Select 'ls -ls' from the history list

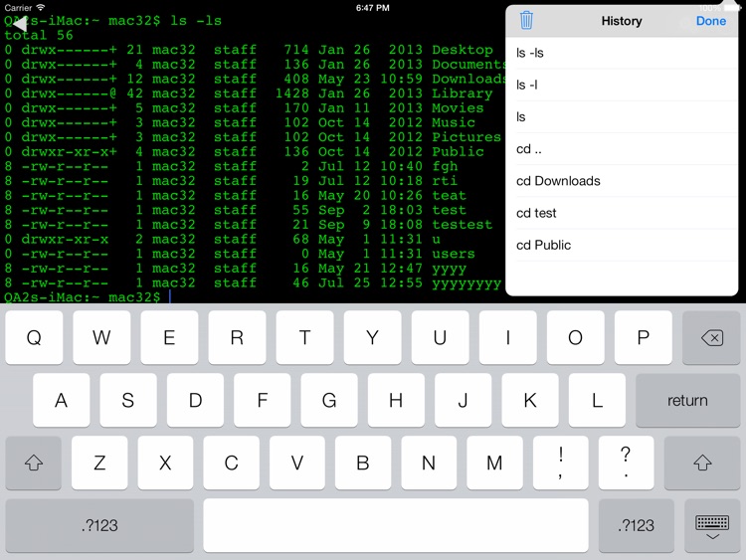(x=622, y=53)
